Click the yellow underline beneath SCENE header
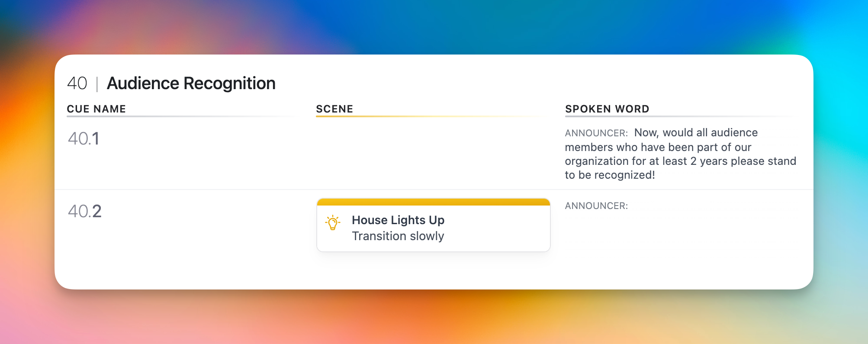This screenshot has height=344, width=868. click(389, 116)
